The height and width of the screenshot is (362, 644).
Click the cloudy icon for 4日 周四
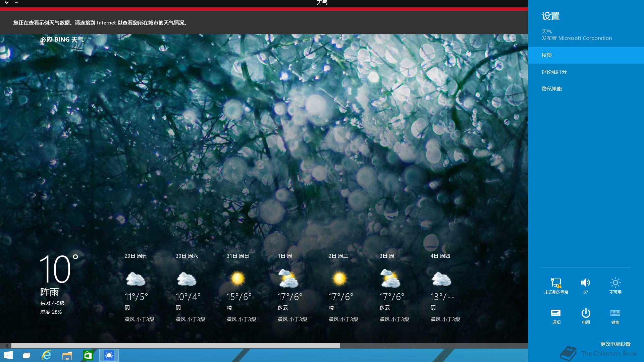[x=441, y=279]
